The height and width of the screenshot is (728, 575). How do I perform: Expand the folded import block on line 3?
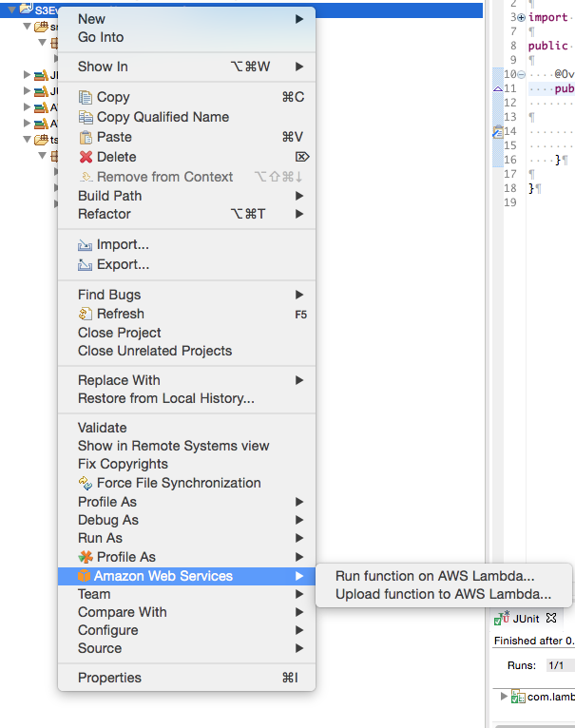522,18
